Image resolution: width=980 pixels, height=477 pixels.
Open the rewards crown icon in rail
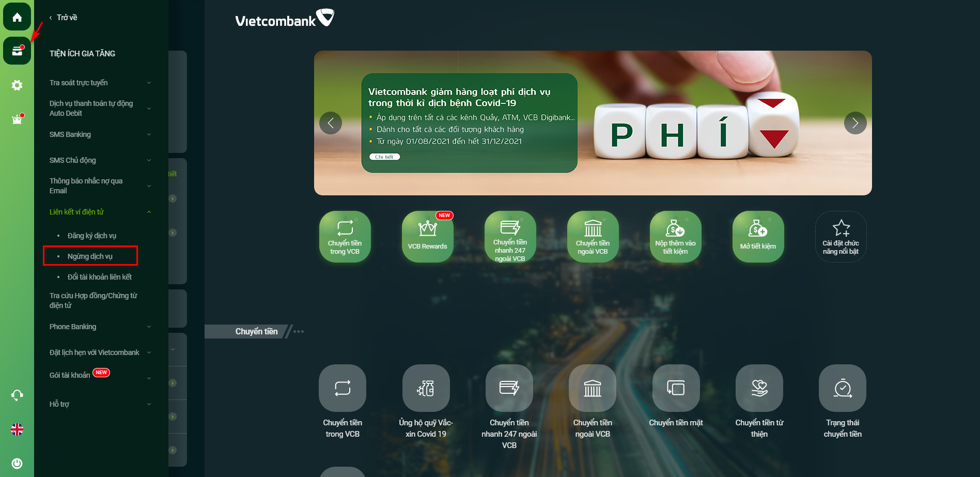17,119
